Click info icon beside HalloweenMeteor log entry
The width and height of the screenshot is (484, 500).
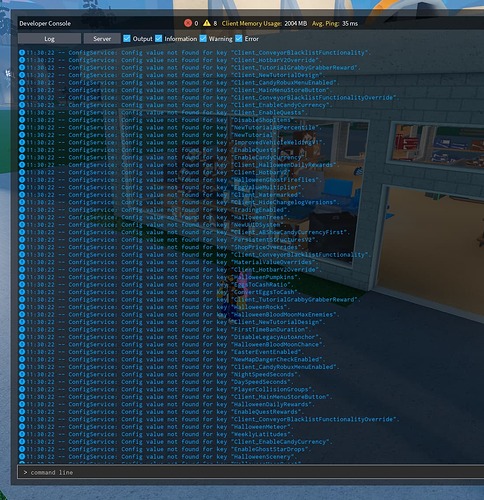22,427
